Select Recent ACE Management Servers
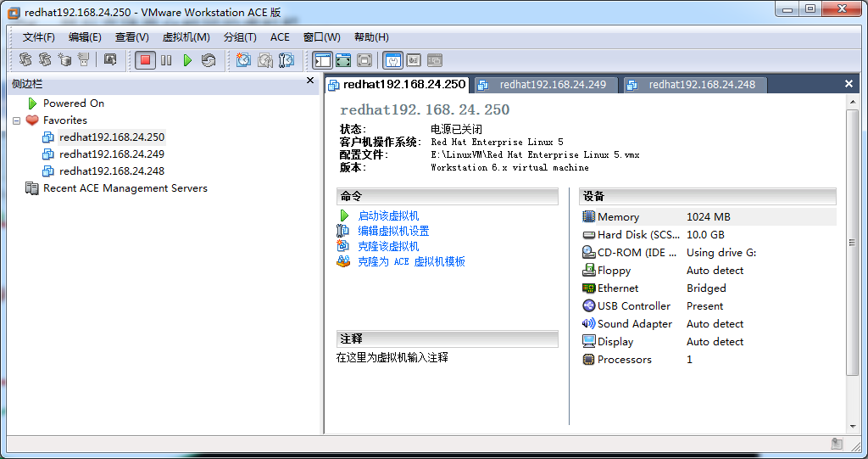This screenshot has height=459, width=868. pyautogui.click(x=125, y=188)
